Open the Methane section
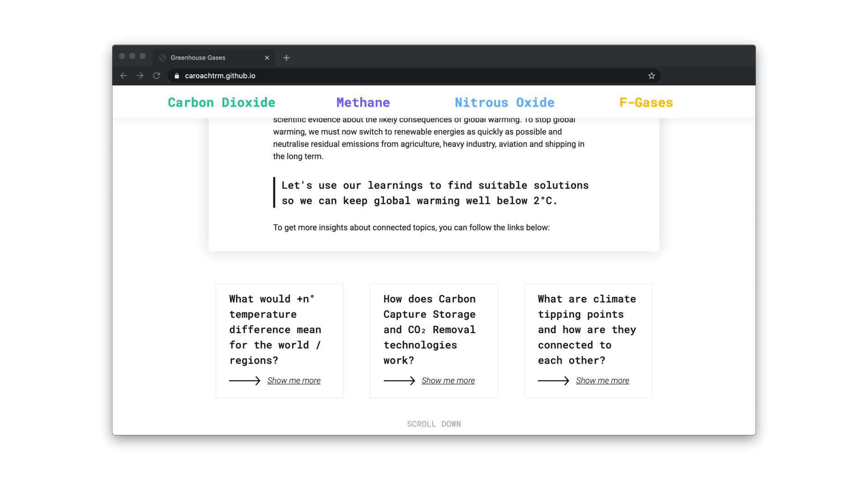The height and width of the screenshot is (488, 868). click(363, 103)
